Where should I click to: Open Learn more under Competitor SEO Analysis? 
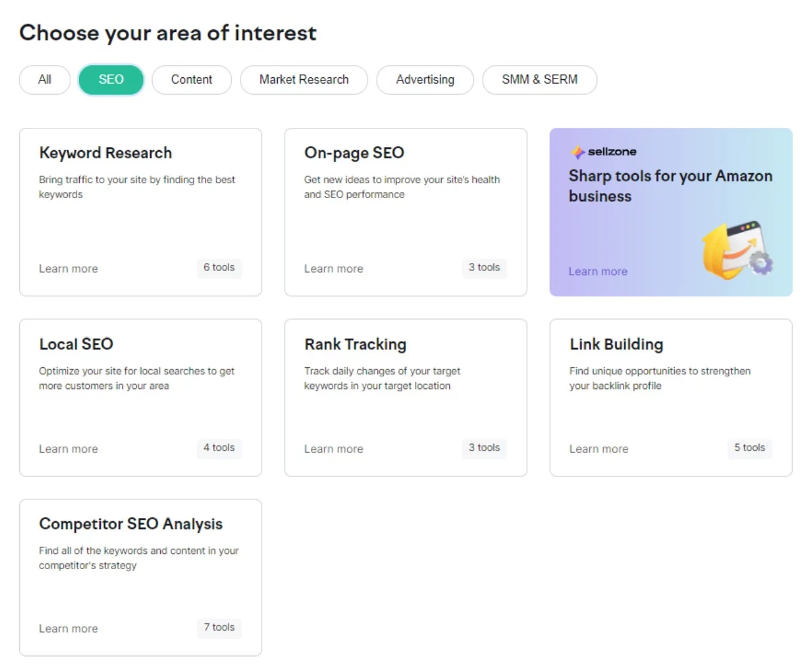click(68, 628)
